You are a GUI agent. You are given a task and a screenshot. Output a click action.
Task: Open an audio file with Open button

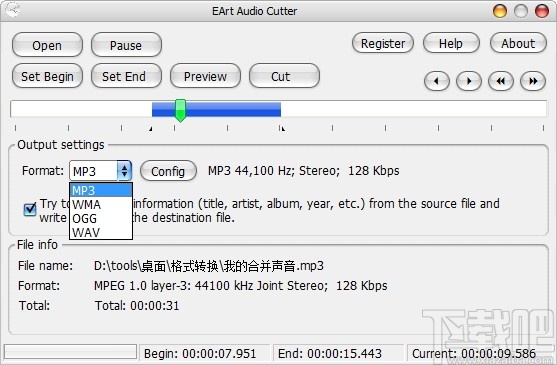click(x=47, y=45)
